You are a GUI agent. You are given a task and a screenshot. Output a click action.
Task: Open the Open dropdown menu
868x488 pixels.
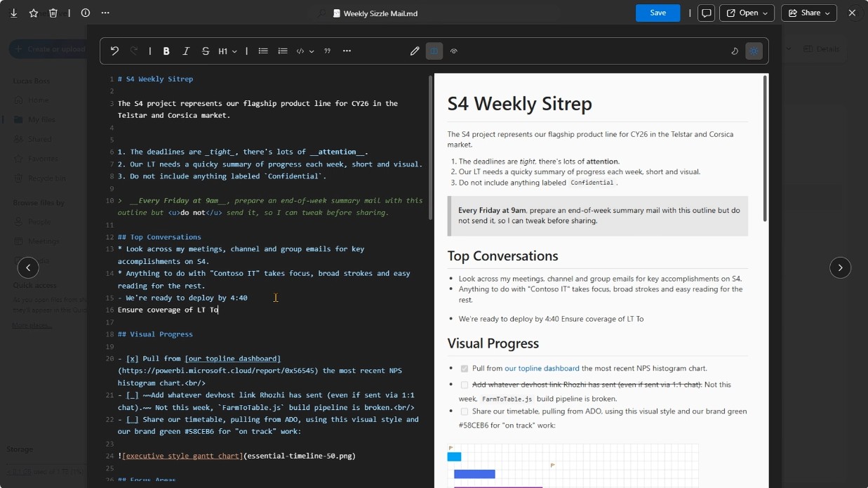(x=747, y=13)
